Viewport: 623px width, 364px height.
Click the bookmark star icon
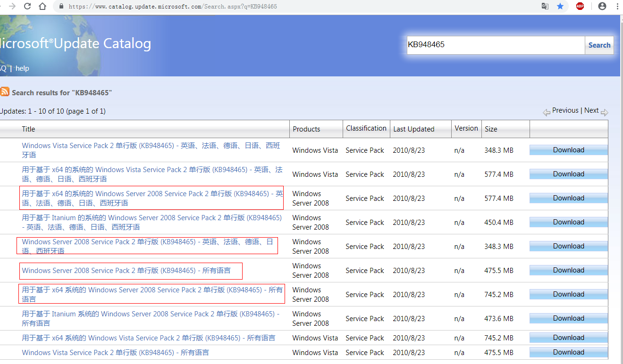click(560, 6)
